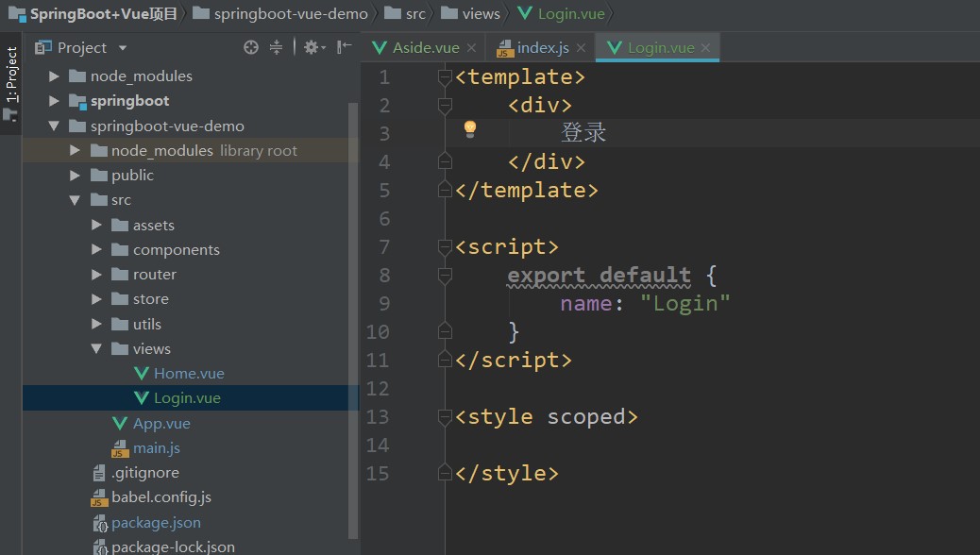Fold the script block on line 7
Image resolution: width=980 pixels, height=555 pixels.
click(x=445, y=247)
